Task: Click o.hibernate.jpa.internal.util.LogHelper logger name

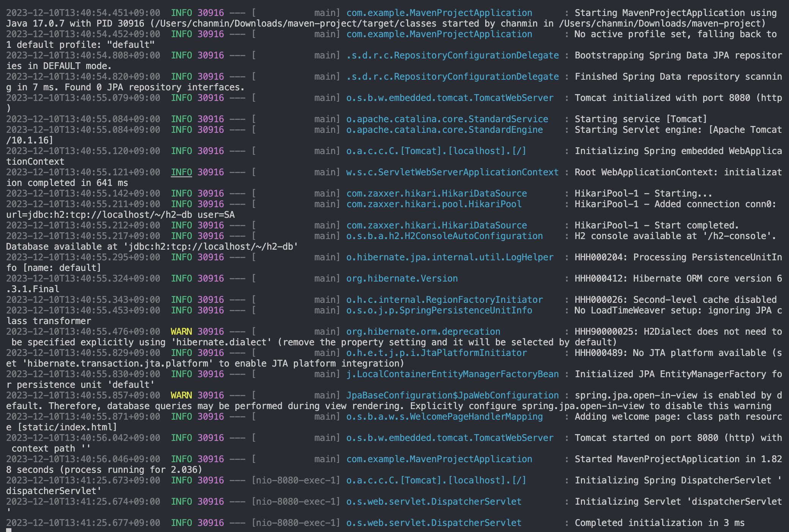Action: click(450, 257)
